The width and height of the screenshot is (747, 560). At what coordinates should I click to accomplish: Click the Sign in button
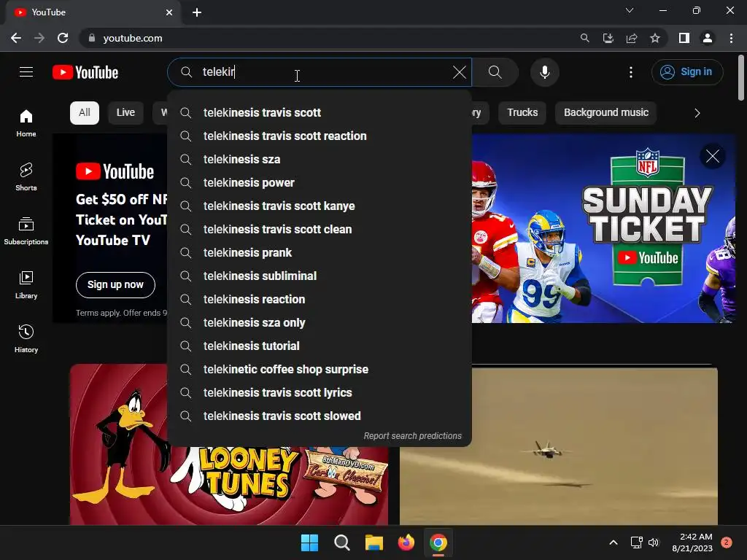point(687,72)
